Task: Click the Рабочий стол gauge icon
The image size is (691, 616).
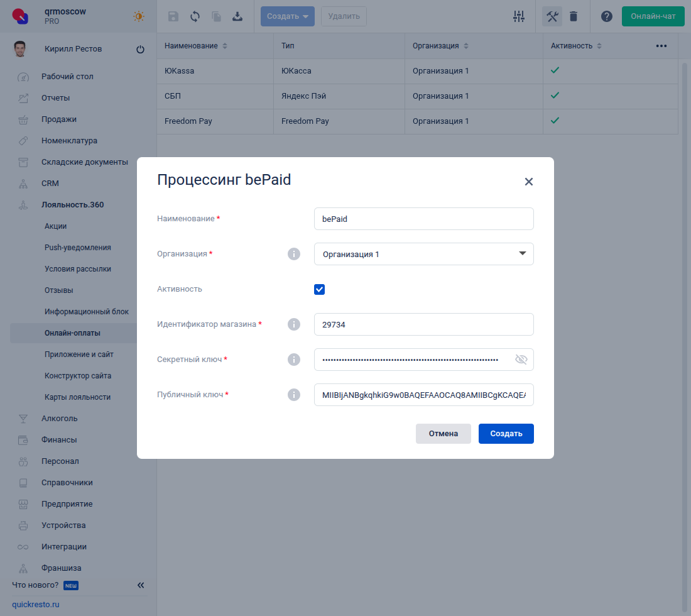Action: click(x=23, y=77)
